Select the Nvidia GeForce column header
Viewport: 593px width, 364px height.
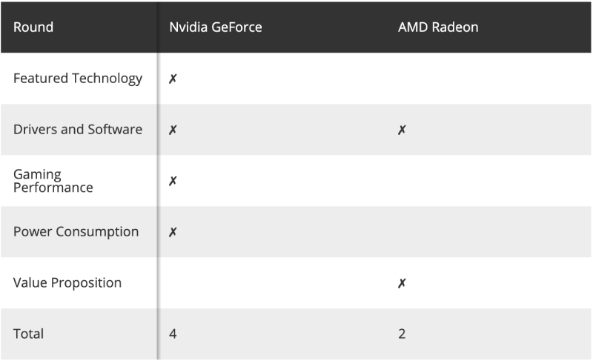[x=215, y=27]
